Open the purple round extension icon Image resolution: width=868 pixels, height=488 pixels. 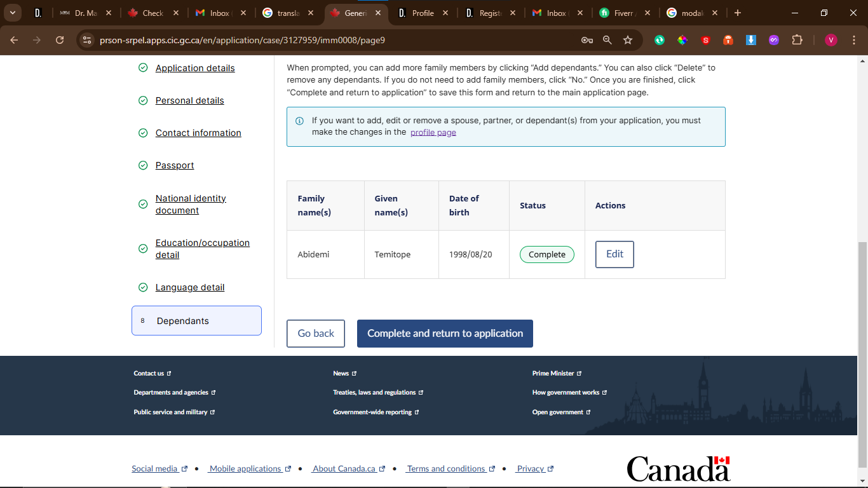774,40
